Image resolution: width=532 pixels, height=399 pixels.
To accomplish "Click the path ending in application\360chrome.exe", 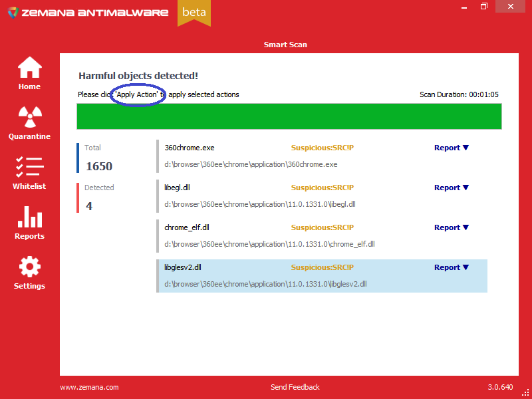I will pyautogui.click(x=251, y=164).
